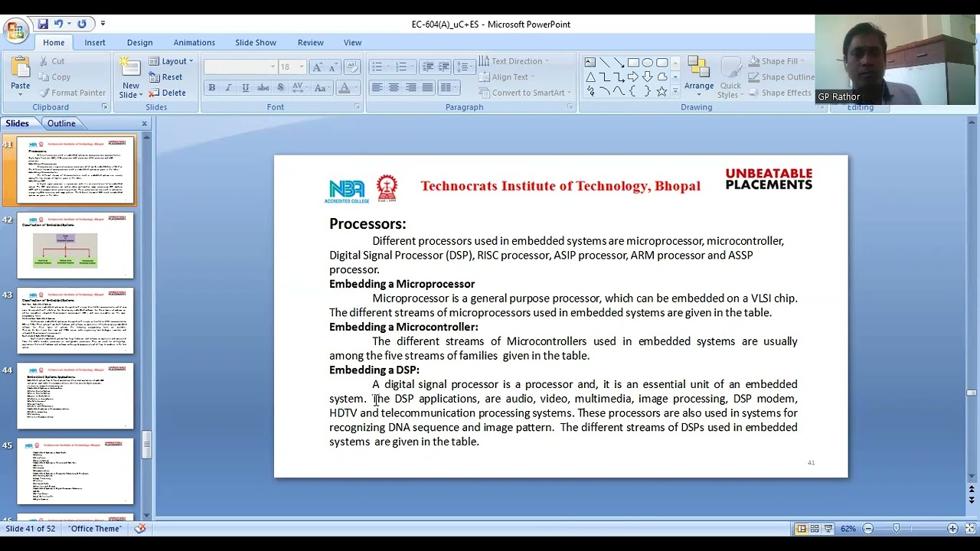Switch to Slide Sorter view icon
980x551 pixels.
point(815,529)
